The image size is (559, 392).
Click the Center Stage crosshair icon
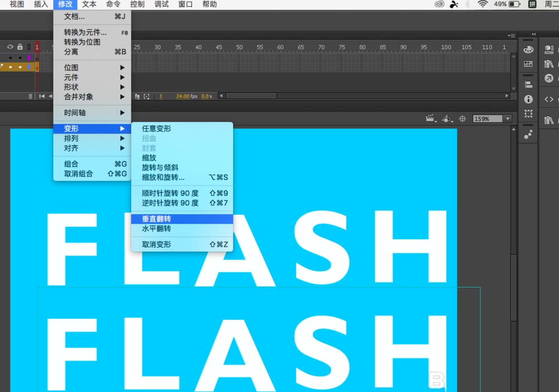tap(462, 119)
